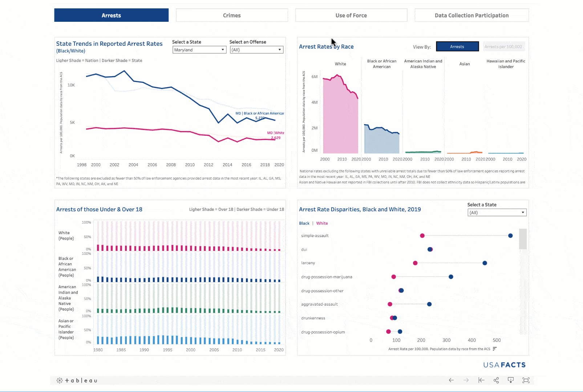
Task: Open the Select an Offense dropdown
Action: 256,50
